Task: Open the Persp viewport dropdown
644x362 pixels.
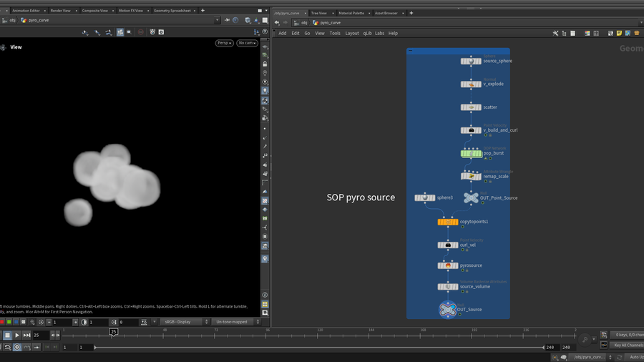Action: tap(225, 43)
